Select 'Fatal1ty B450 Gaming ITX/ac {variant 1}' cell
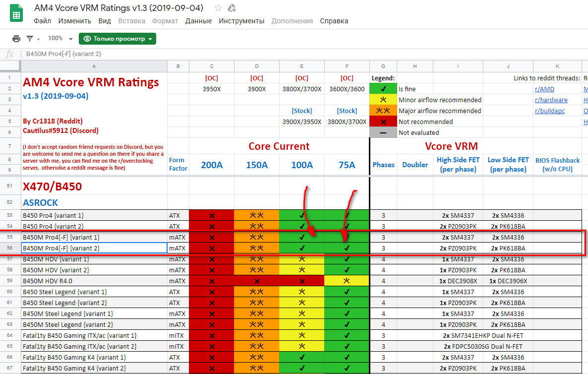This screenshot has width=588, height=374. click(x=94, y=335)
